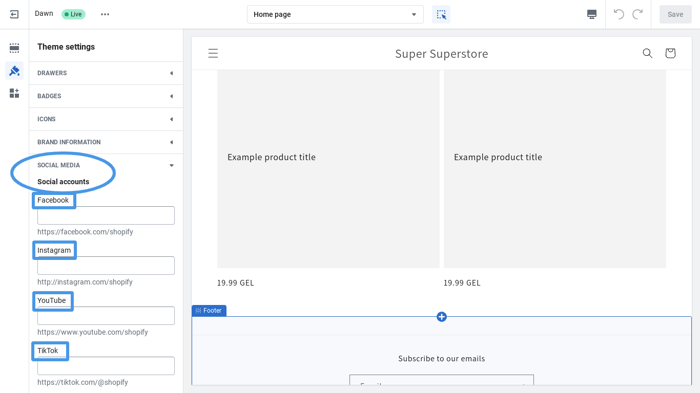Open the hamburger menu in store preview
Screen dimensions: 700x393
(213, 54)
